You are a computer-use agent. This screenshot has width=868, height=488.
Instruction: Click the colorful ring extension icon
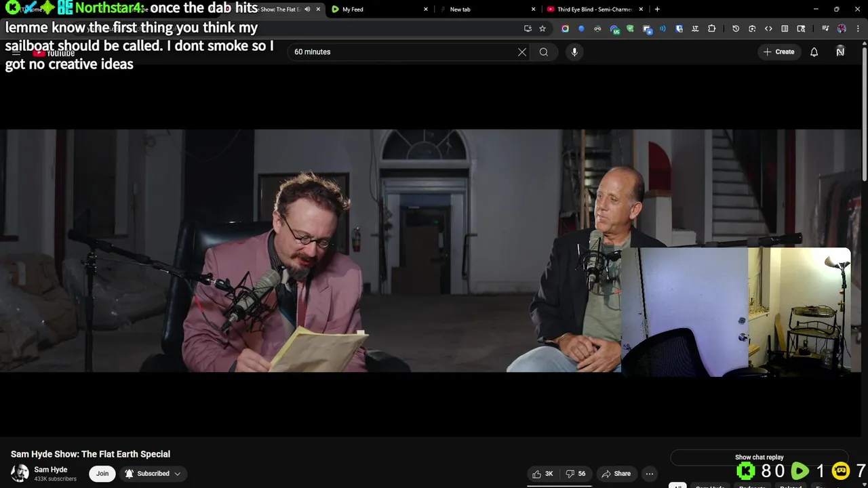point(565,28)
